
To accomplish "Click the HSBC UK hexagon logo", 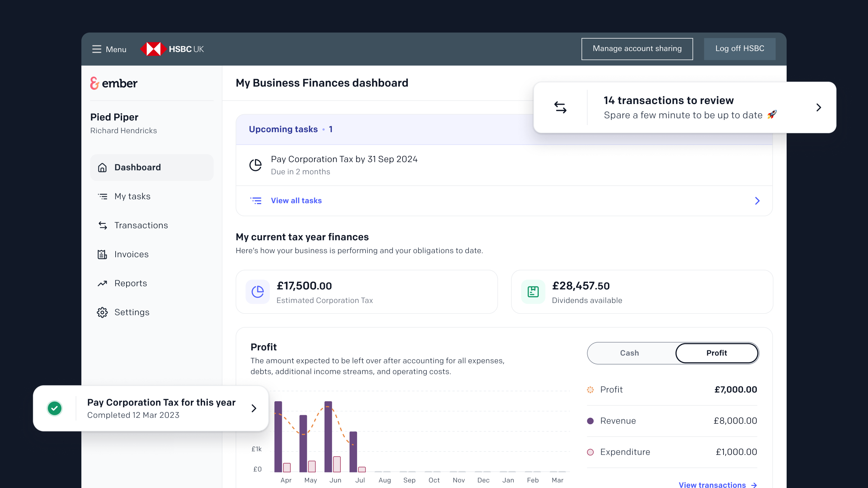I will (x=153, y=49).
